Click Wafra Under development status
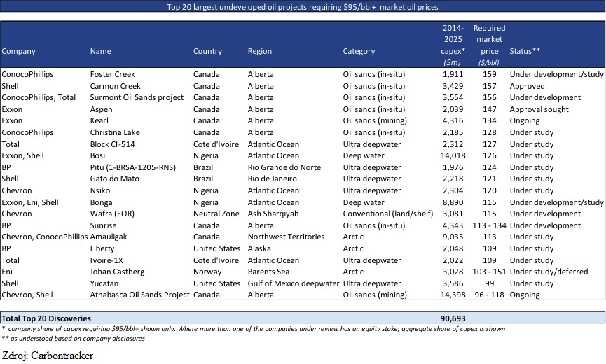Screen dimensions: 606x364 (x=545, y=213)
